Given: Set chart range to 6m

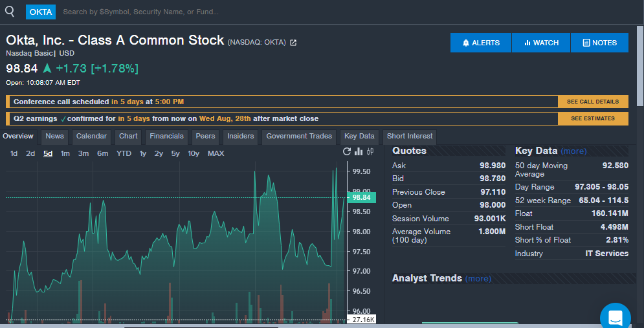Looking at the screenshot, I should pos(103,153).
